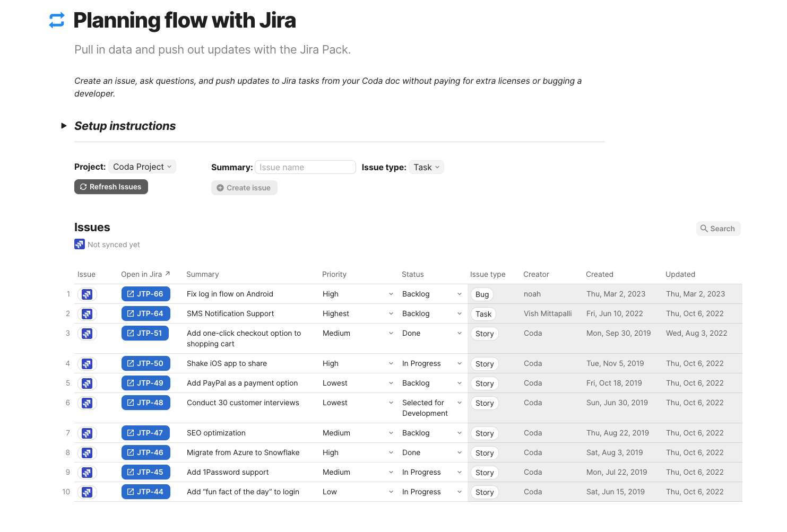Click the Jira icon in the JTP-66 row

click(87, 294)
